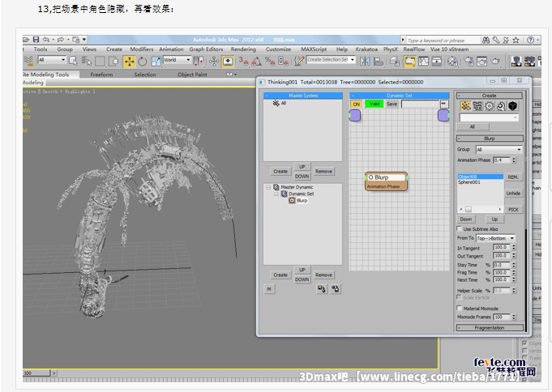Image resolution: width=552 pixels, height=392 pixels.
Task: Open the Animation menu
Action: coord(171,49)
